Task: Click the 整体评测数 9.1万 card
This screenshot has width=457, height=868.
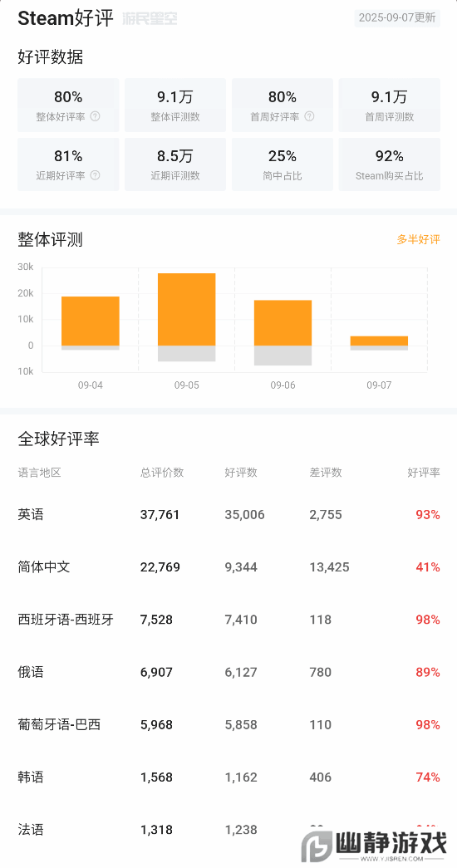Action: (175, 105)
